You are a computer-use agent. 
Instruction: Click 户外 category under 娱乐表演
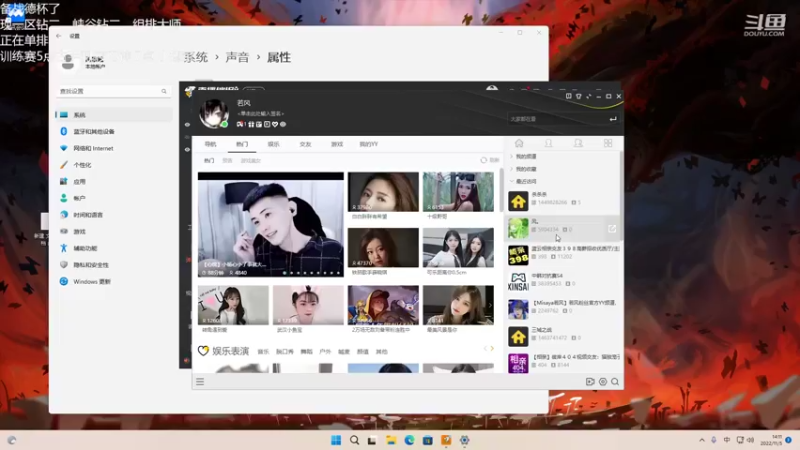click(x=325, y=352)
